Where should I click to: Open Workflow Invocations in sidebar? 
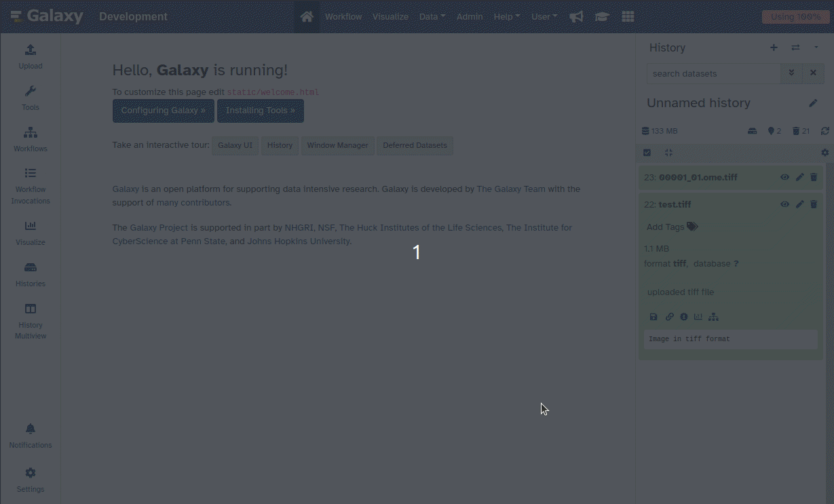pos(31,185)
